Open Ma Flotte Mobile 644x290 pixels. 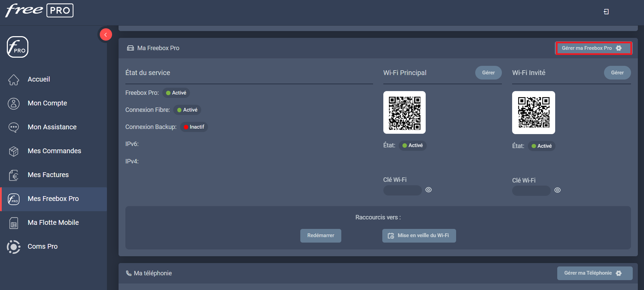click(x=53, y=222)
